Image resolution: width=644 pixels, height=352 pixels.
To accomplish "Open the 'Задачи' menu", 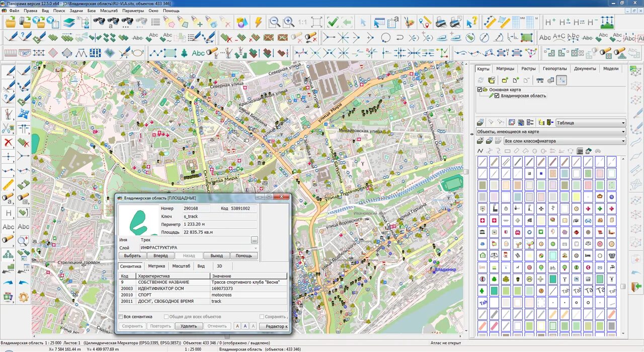I will pos(76,11).
